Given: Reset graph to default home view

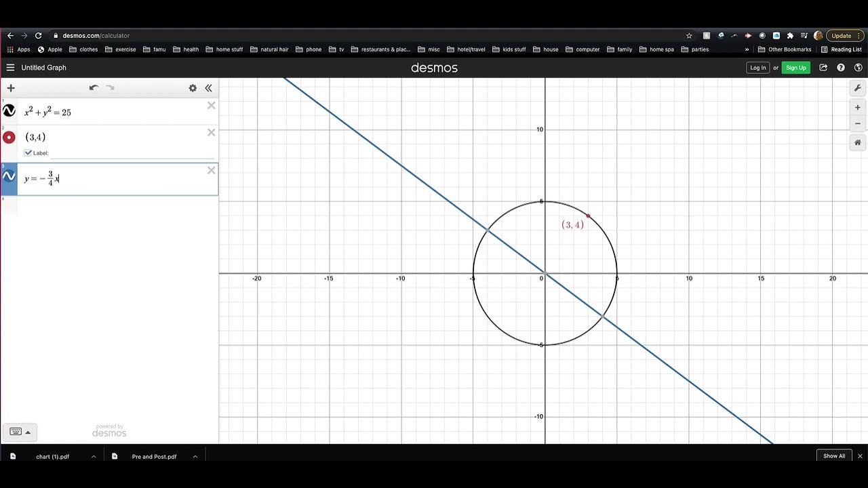Looking at the screenshot, I should click(857, 142).
